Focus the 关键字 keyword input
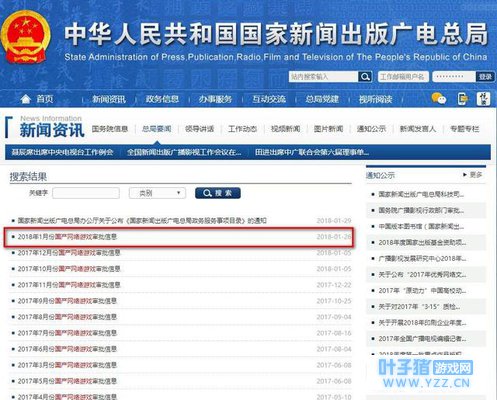This screenshot has height=400, width=497. click(x=86, y=193)
